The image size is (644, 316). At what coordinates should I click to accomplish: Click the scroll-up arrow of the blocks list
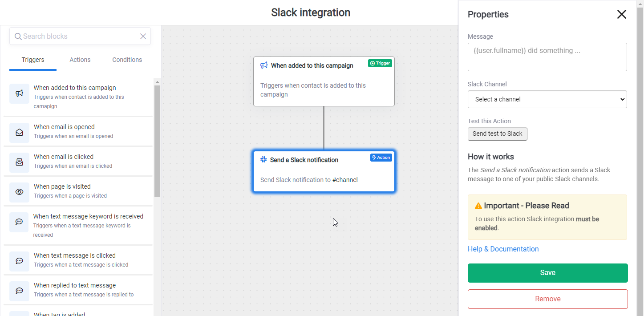[157, 82]
